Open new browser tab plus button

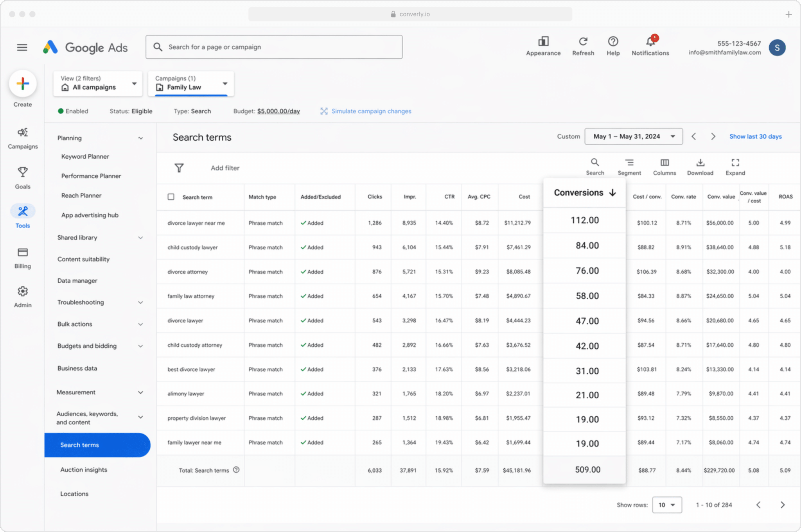pyautogui.click(x=788, y=14)
